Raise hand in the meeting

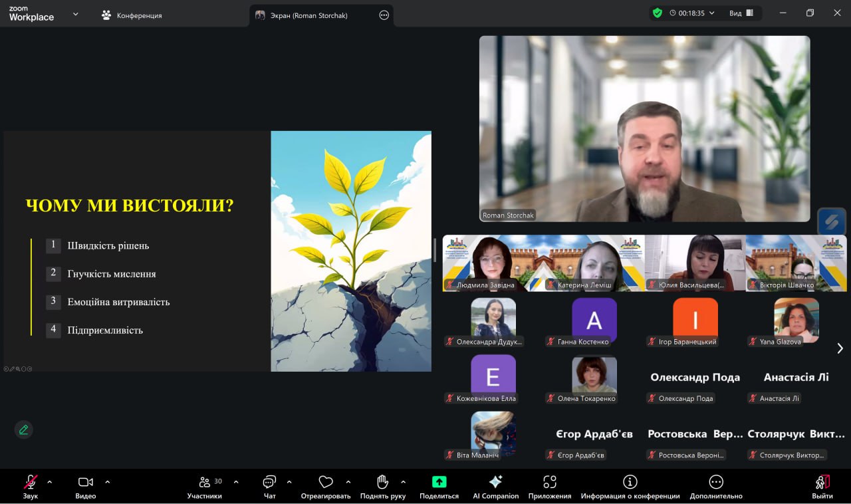click(382, 486)
